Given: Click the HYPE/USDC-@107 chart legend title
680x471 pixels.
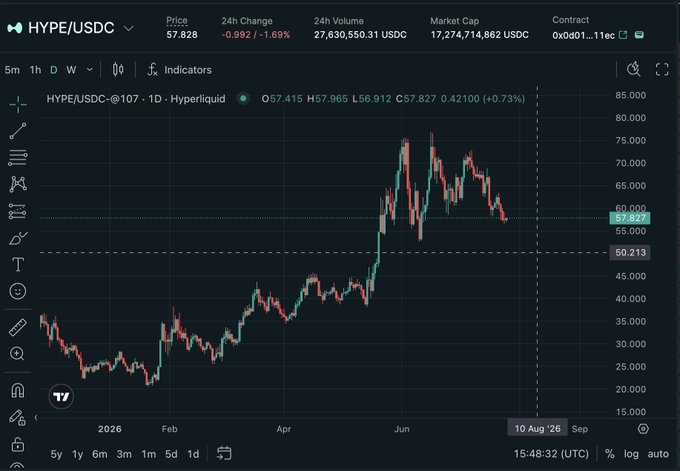Looking at the screenshot, I should 136,98.
